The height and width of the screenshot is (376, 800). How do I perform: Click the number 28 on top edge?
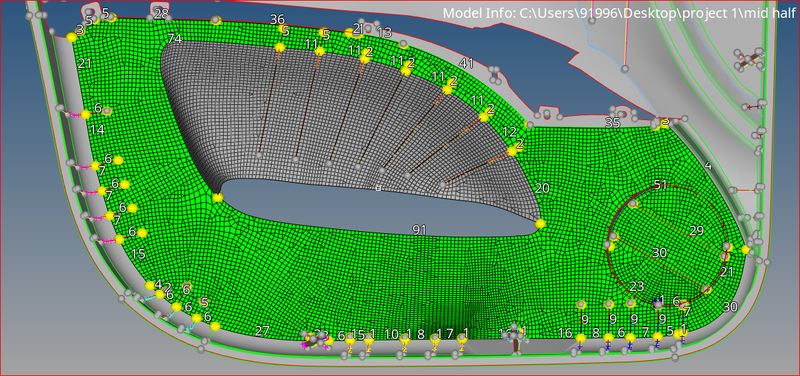click(x=161, y=14)
